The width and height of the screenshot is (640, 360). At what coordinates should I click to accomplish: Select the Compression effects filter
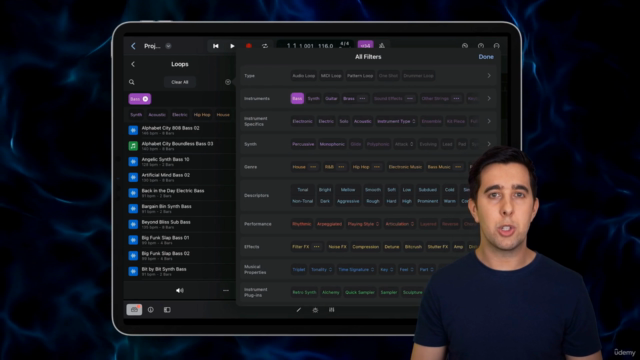point(365,247)
